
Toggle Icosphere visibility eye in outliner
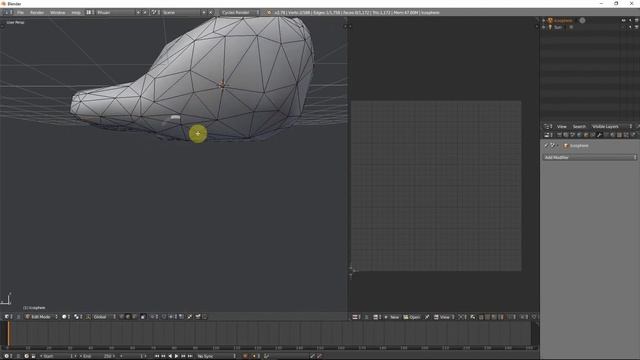(x=623, y=20)
